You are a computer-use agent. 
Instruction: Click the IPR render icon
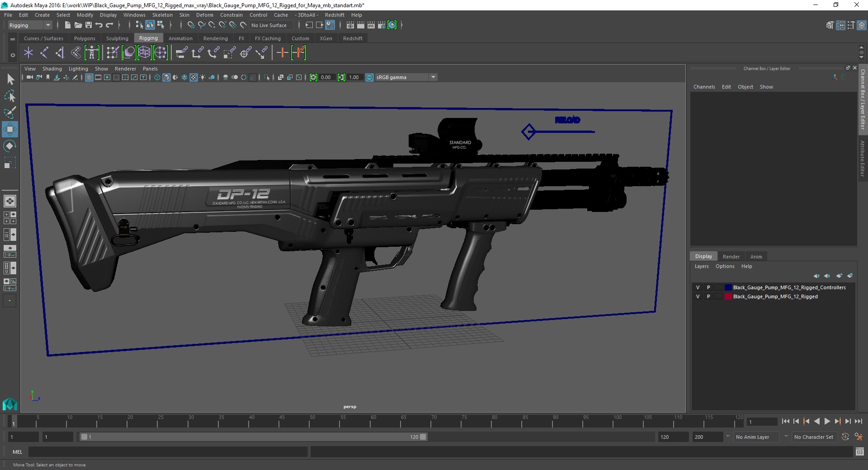(371, 25)
